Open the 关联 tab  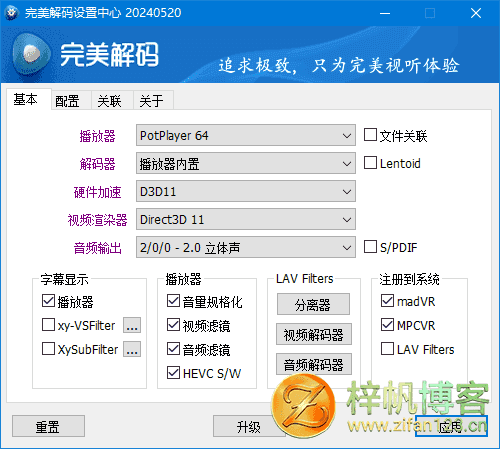point(112,100)
